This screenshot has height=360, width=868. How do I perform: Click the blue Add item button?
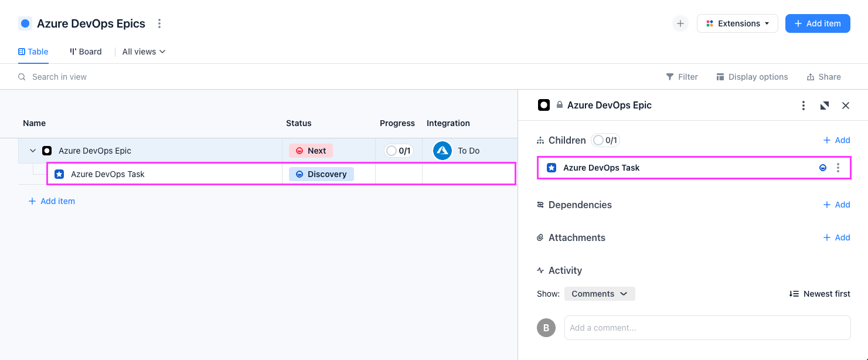(818, 23)
